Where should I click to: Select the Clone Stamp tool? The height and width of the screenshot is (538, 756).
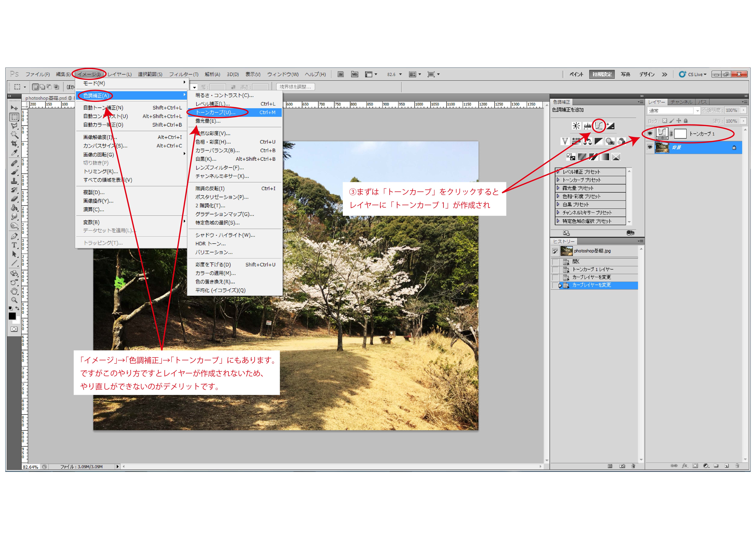click(x=14, y=181)
